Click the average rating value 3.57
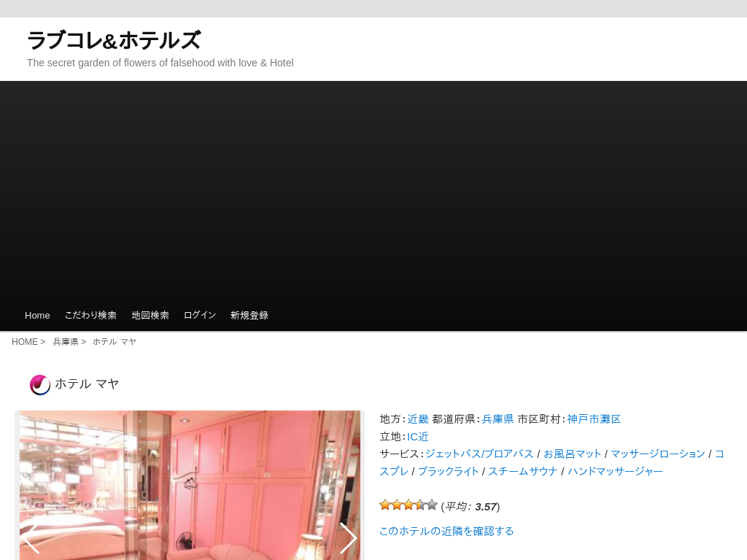 click(x=486, y=507)
